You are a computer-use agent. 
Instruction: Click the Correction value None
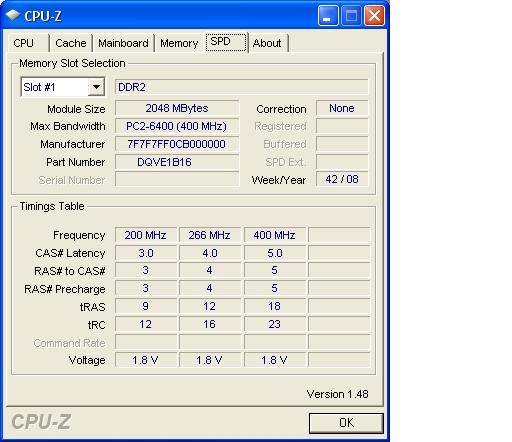click(342, 108)
